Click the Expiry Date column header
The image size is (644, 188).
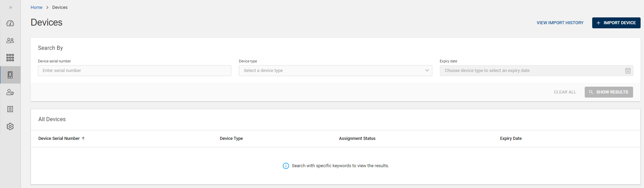(x=511, y=139)
